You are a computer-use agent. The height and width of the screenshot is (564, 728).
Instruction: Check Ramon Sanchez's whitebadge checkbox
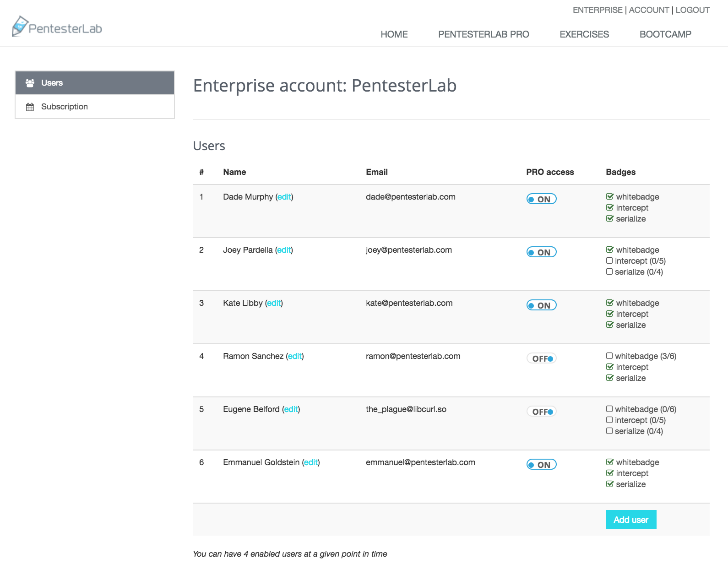(609, 355)
